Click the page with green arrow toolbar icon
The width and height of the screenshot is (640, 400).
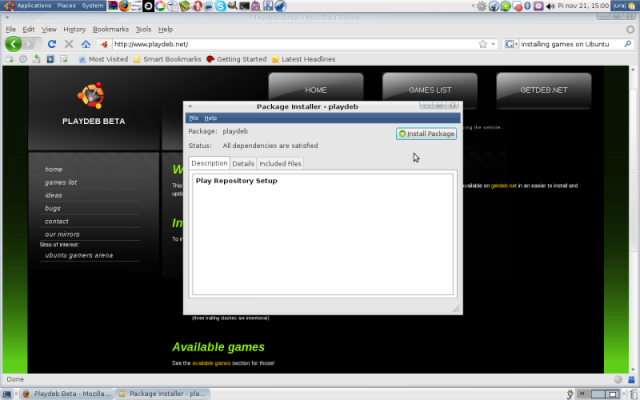[x=64, y=59]
